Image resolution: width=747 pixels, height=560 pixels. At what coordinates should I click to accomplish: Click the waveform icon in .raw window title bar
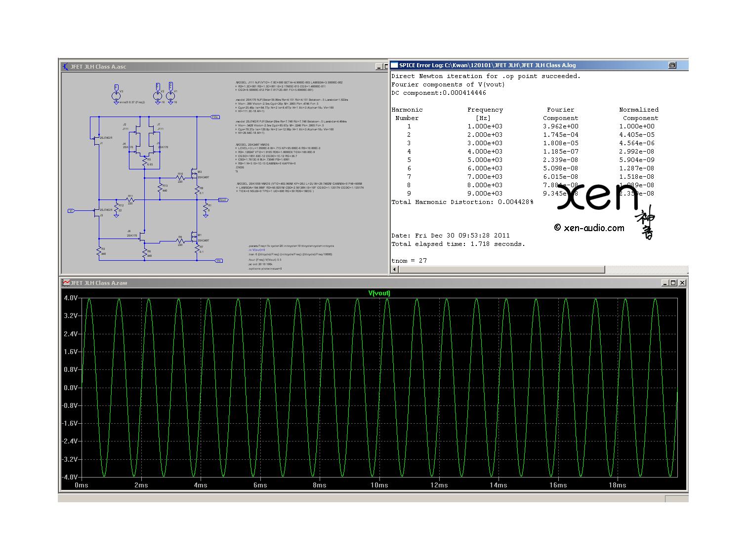(66, 283)
